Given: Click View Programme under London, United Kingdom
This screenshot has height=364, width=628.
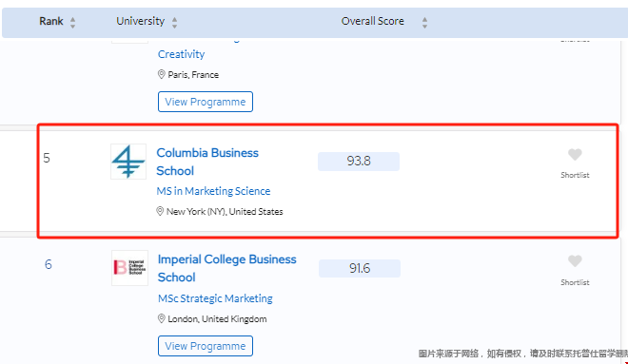Looking at the screenshot, I should coord(206,346).
